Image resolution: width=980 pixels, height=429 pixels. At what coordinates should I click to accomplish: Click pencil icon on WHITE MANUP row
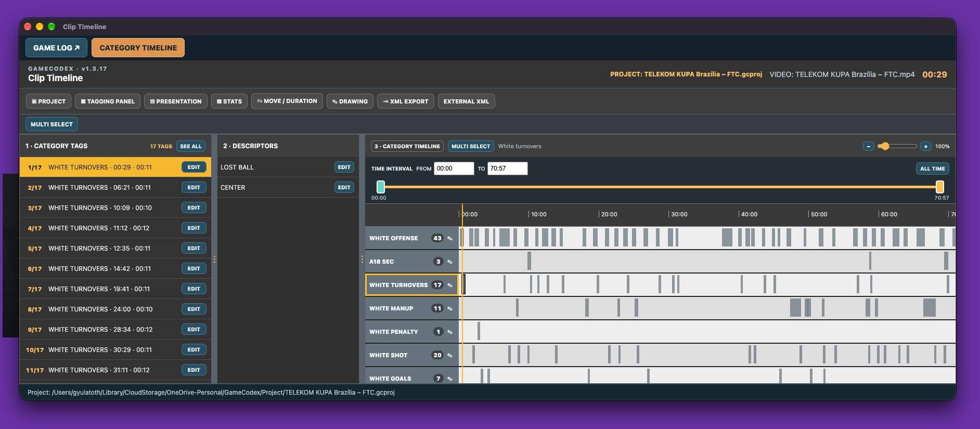point(450,308)
